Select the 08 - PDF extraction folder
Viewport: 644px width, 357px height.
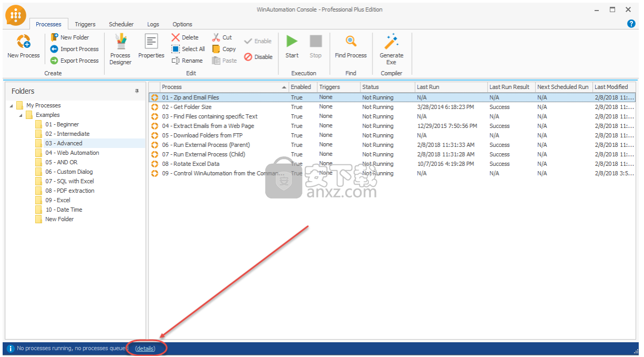(70, 191)
